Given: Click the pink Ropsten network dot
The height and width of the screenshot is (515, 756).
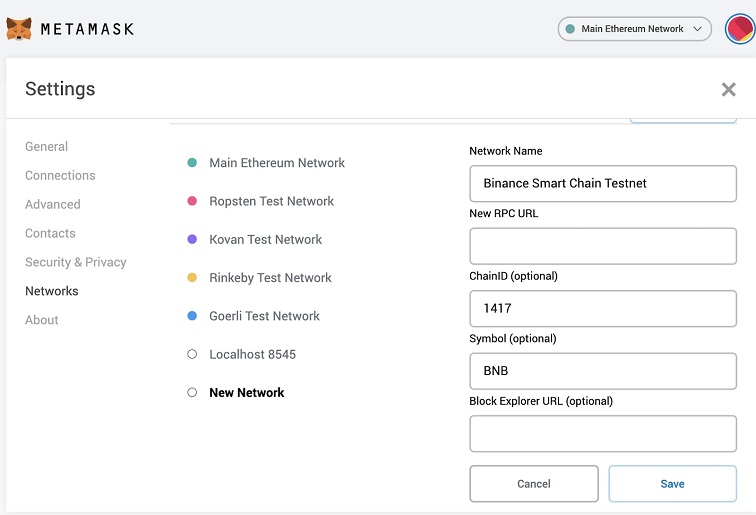Looking at the screenshot, I should (x=192, y=201).
